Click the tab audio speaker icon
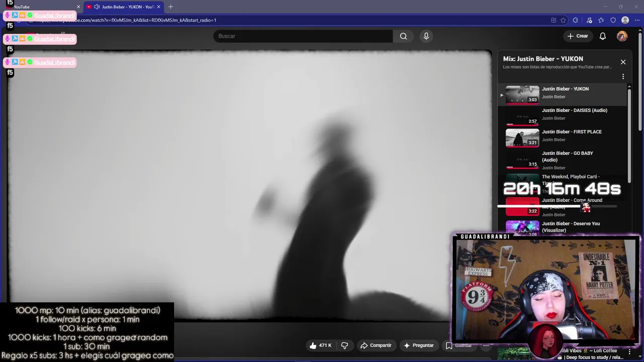The width and height of the screenshot is (644, 362). 97,7
